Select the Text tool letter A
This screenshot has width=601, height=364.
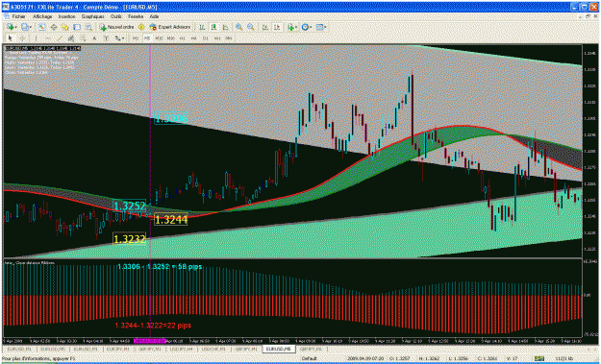[x=94, y=37]
